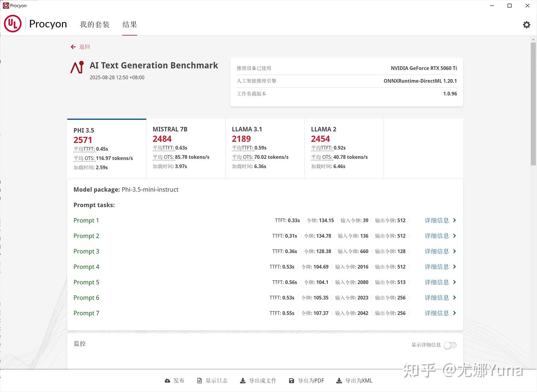Open Prompt 7 task link
This screenshot has width=537, height=392.
click(x=86, y=313)
